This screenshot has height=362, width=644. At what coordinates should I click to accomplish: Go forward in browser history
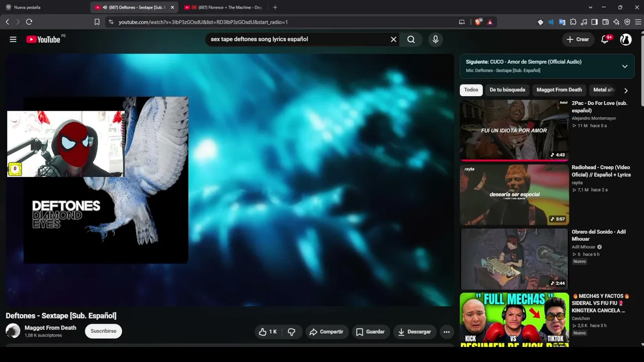[x=18, y=22]
